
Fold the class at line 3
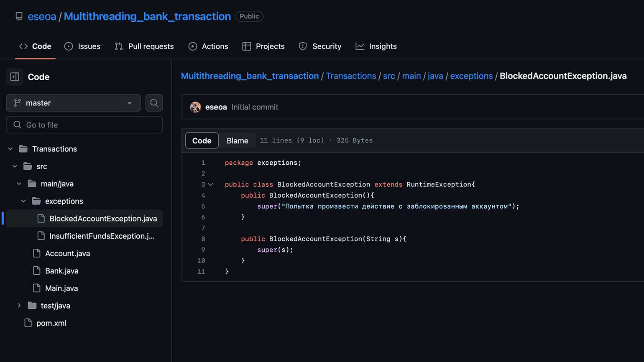click(x=211, y=184)
